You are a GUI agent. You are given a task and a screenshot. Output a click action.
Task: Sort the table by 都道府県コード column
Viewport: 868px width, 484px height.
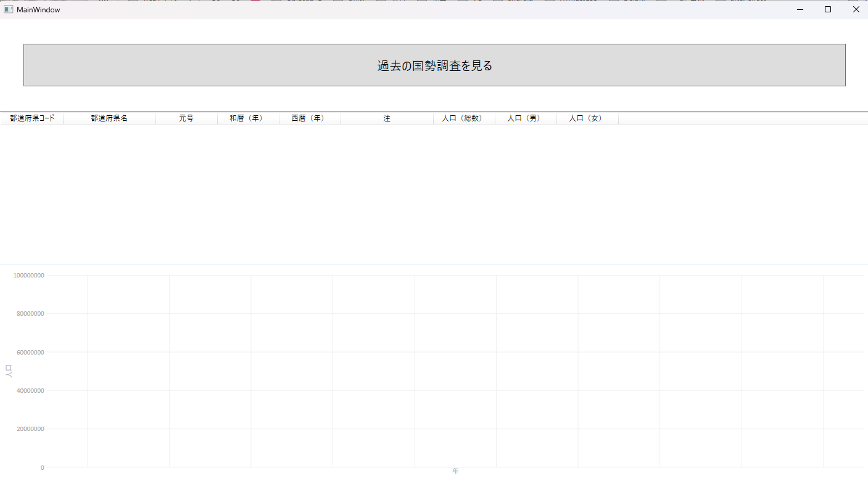coord(31,118)
